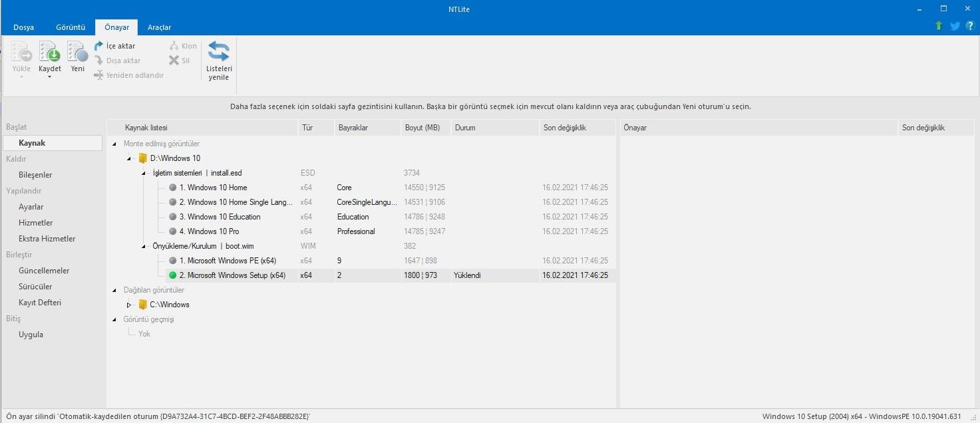Click the Yok entry under Görüntü geçmişi

click(x=144, y=334)
